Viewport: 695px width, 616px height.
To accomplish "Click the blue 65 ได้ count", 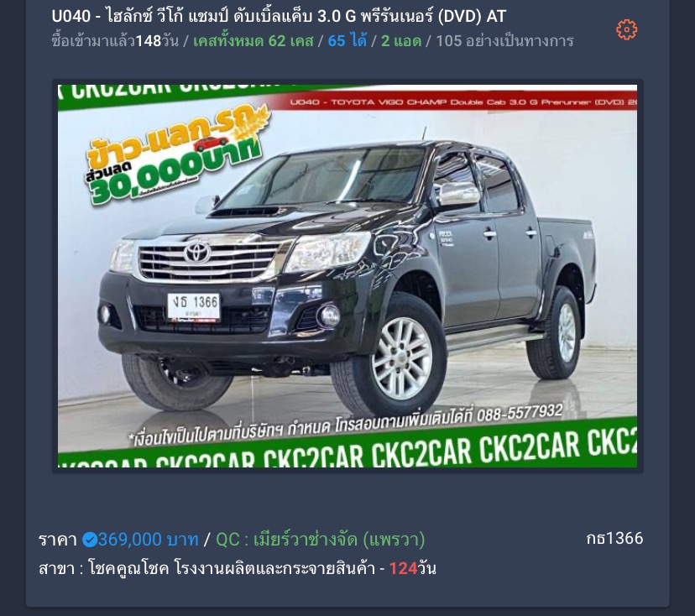I will point(347,41).
